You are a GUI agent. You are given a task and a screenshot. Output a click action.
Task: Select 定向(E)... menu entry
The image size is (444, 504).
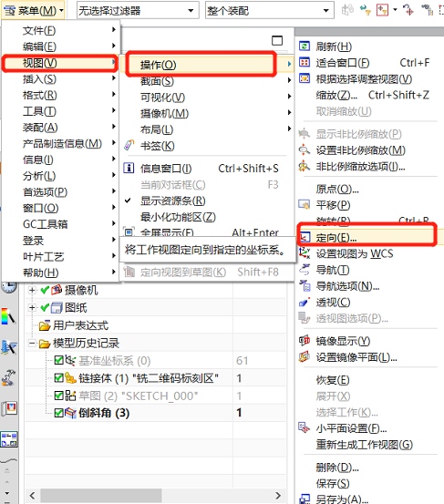click(370, 237)
